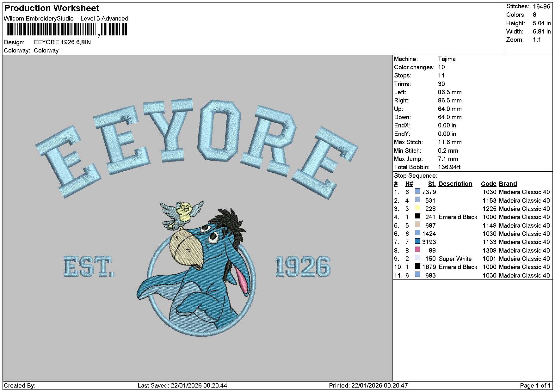This screenshot has height=392, width=555.
Task: Choose the dark blue swatch beside 3193
Action: pyautogui.click(x=417, y=241)
